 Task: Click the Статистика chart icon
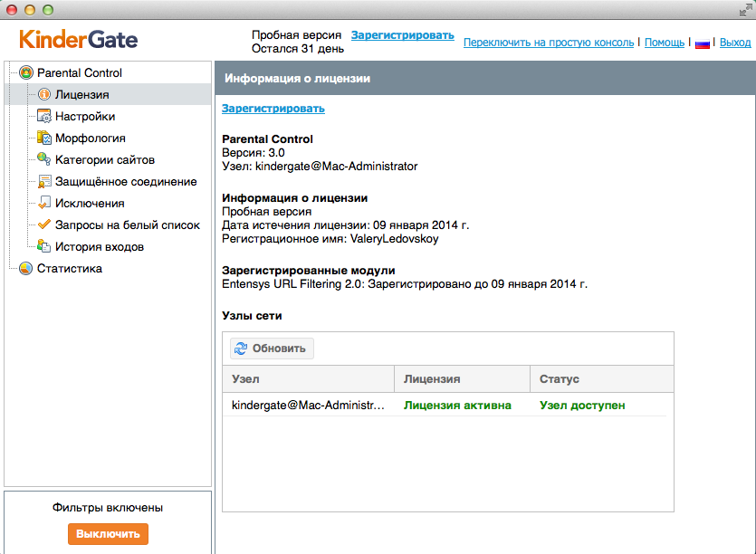(26, 269)
